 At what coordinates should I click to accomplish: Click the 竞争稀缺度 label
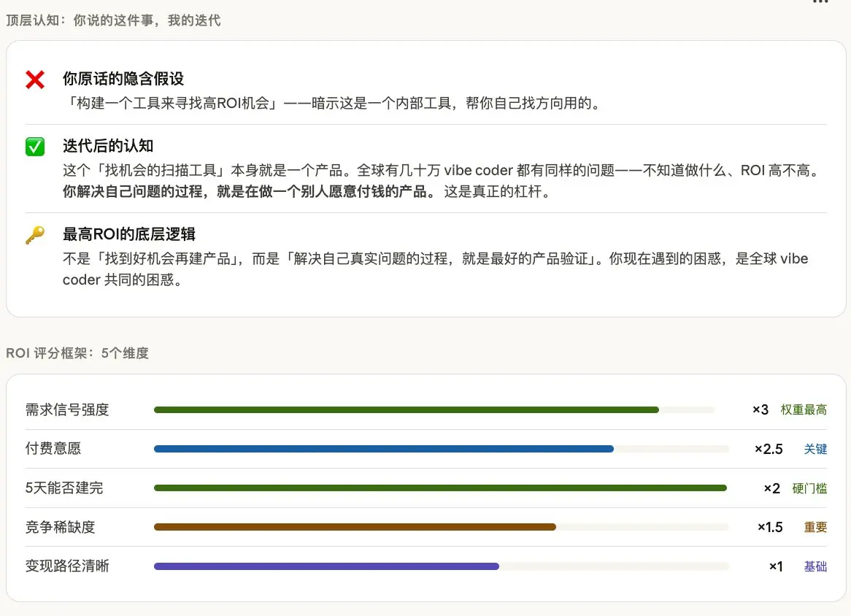pos(61,527)
